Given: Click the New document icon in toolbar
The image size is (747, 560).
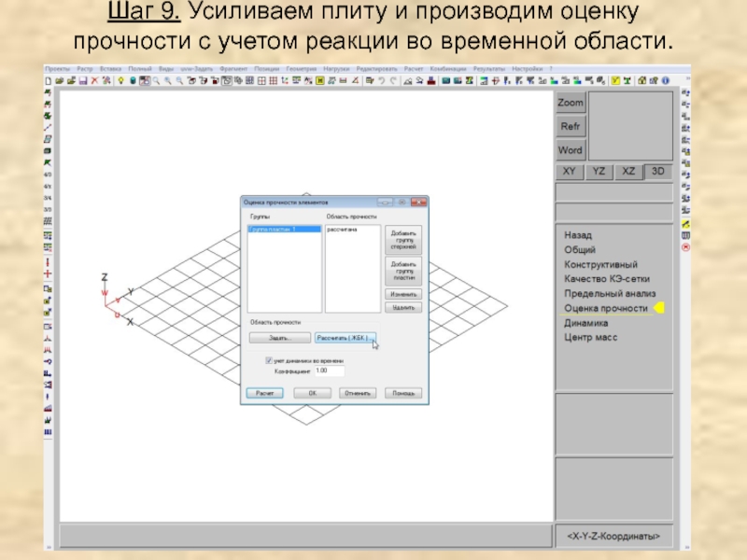Looking at the screenshot, I should pos(48,81).
